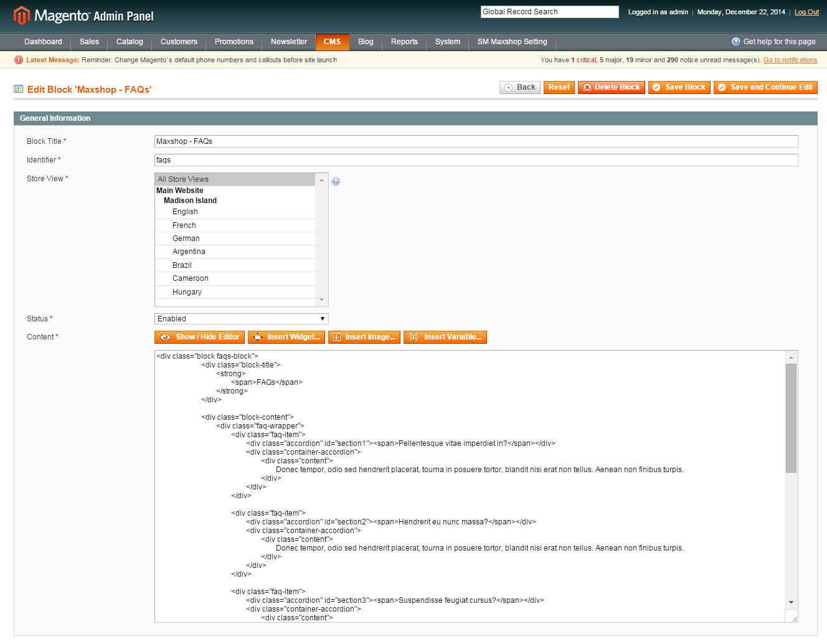Image resolution: width=827 pixels, height=644 pixels.
Task: Open the Promotions menu
Action: pos(234,42)
